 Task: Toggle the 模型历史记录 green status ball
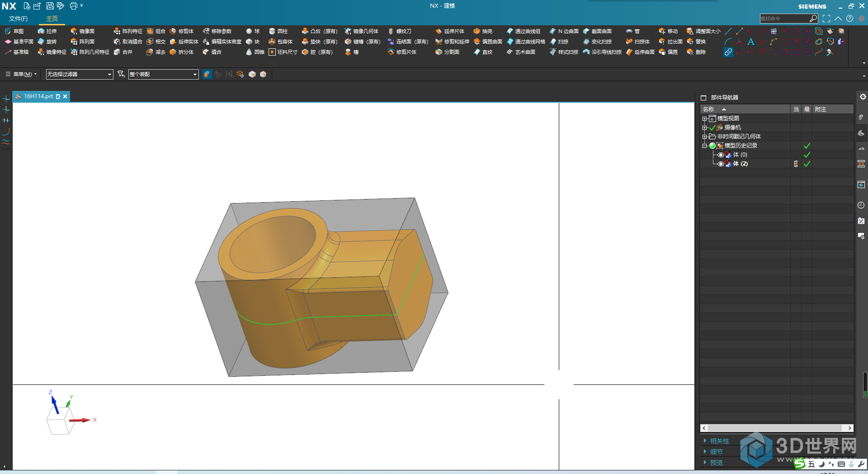coord(712,146)
